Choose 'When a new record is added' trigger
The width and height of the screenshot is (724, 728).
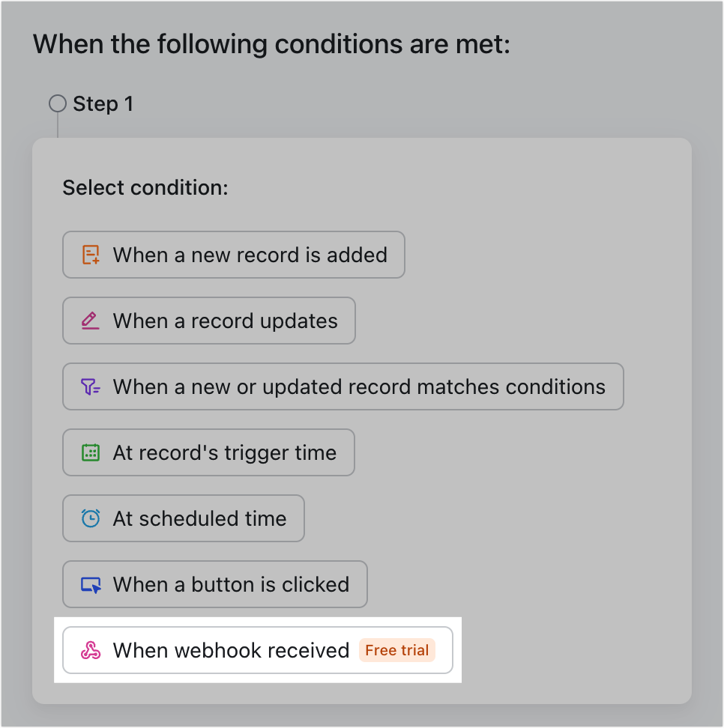click(x=234, y=255)
